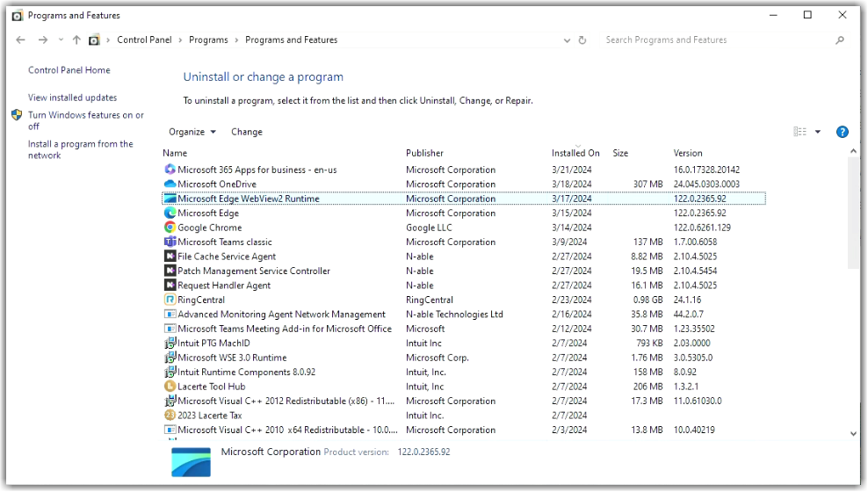Screen dimensions: 868x492
Task: Click the RingCentral app icon
Action: 170,300
